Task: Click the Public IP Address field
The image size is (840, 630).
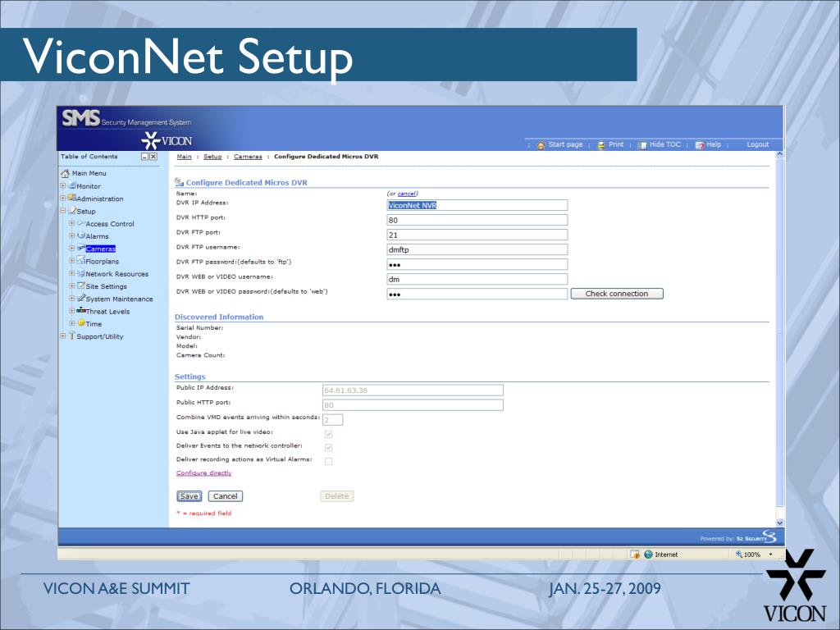Action: (413, 390)
